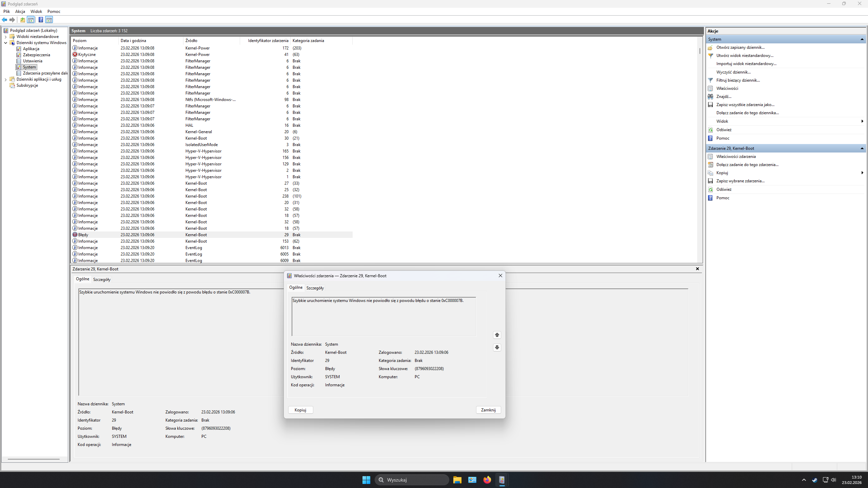Click 'Zapisz wszystkie zdarzenia jako' save action

coord(745,105)
